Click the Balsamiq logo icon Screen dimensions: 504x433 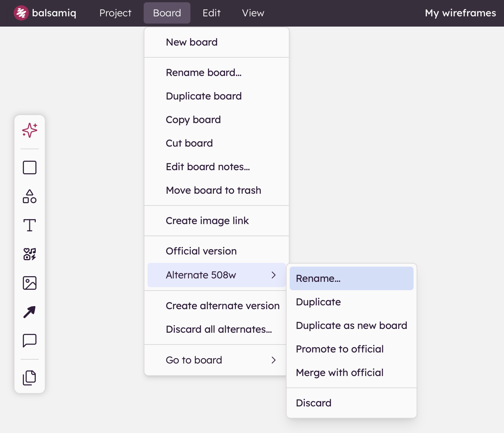pos(21,13)
